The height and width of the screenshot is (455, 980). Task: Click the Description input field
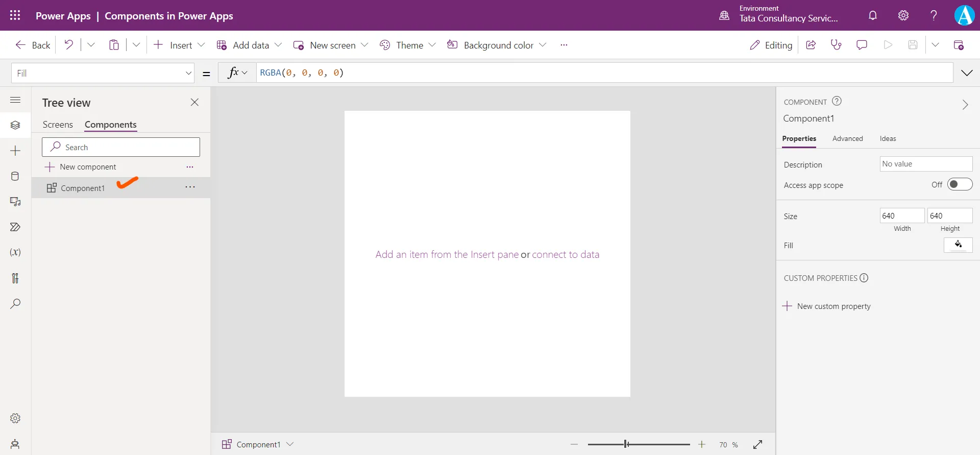coord(925,164)
